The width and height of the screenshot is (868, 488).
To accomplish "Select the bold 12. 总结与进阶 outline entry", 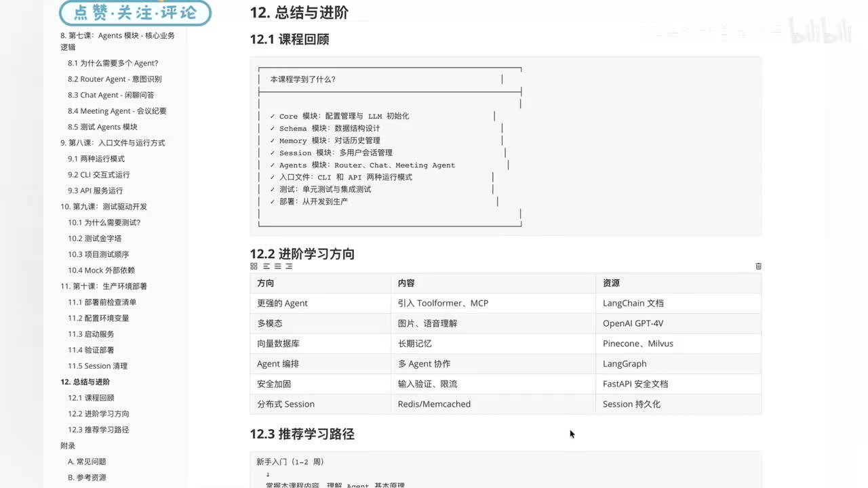I will click(x=85, y=382).
